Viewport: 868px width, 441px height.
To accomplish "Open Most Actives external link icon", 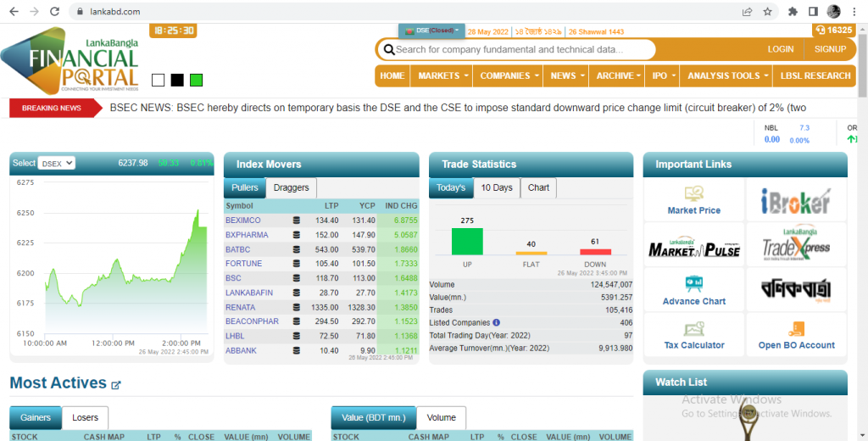I will (115, 384).
